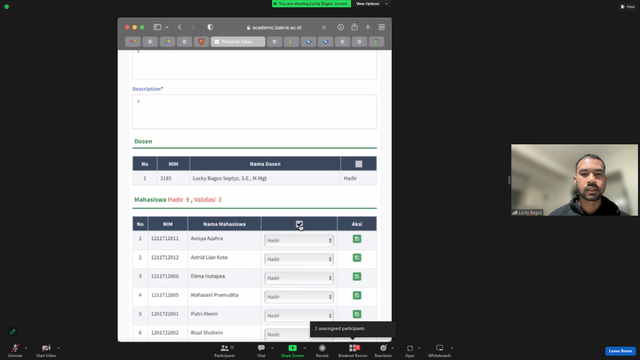The height and width of the screenshot is (360, 640).
Task: Save attendance for Elena Hutapea
Action: click(357, 276)
